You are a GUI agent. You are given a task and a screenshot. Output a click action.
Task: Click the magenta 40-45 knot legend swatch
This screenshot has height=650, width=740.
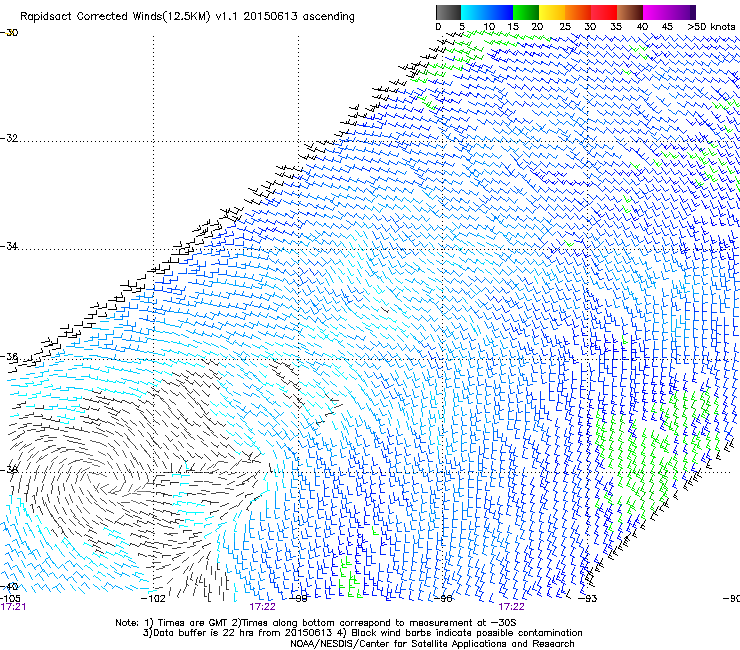tap(656, 12)
